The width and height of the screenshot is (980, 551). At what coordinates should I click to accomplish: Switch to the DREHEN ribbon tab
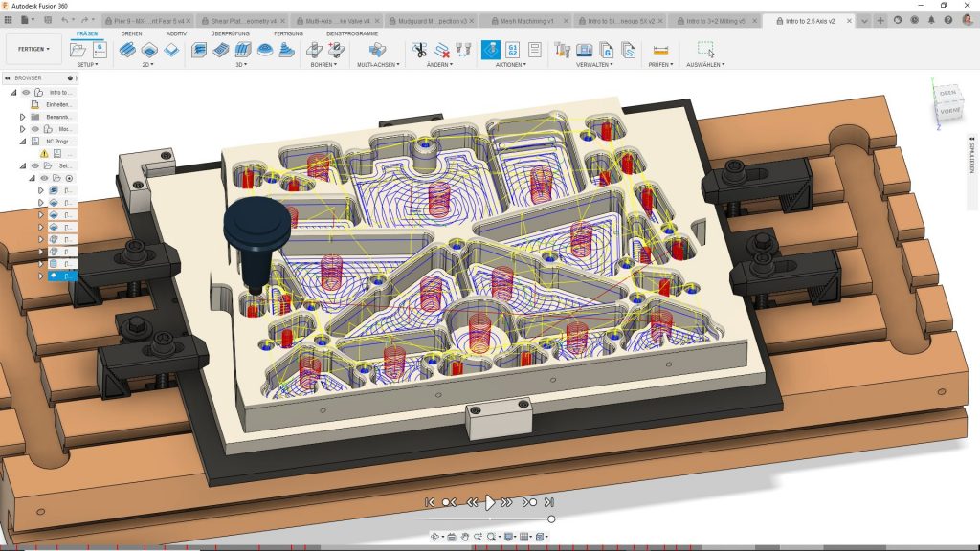[x=131, y=33]
